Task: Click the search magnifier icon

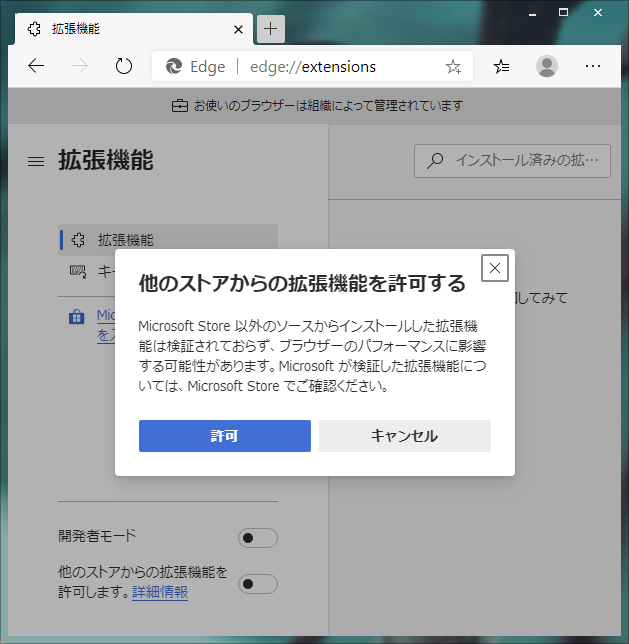Action: [435, 161]
